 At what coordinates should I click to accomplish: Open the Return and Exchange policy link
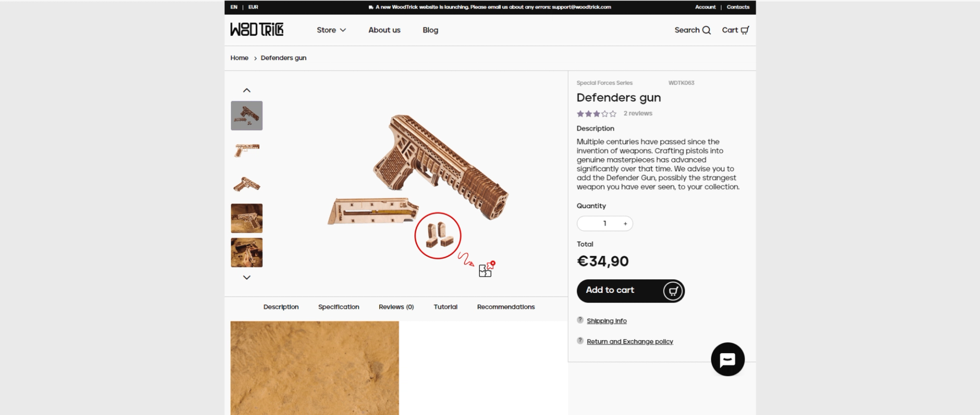630,341
